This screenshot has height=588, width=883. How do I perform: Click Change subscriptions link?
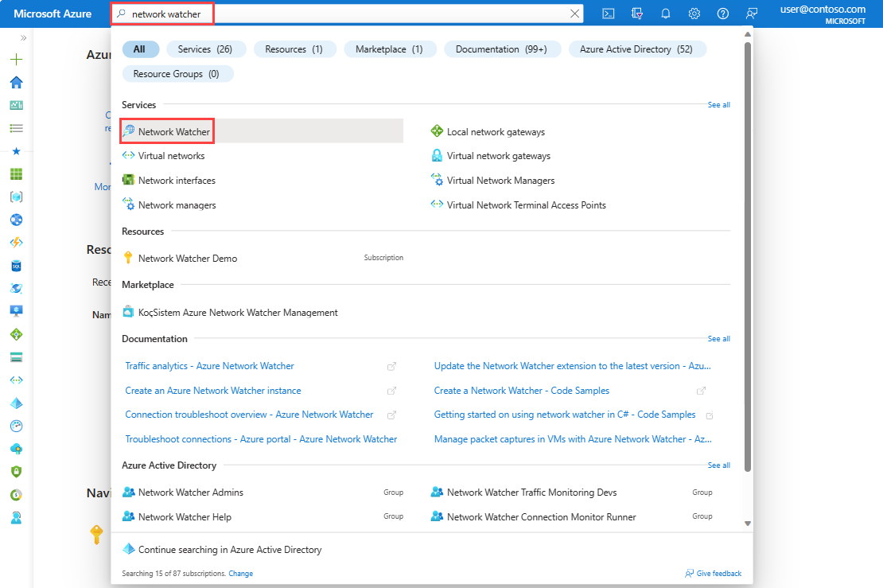pyautogui.click(x=240, y=574)
